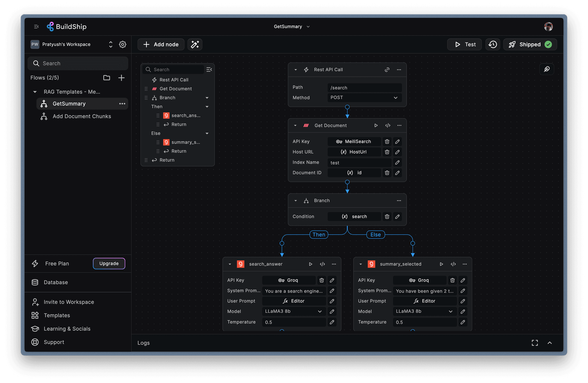Focus the sidebar Search field
The width and height of the screenshot is (588, 383).
tap(78, 63)
